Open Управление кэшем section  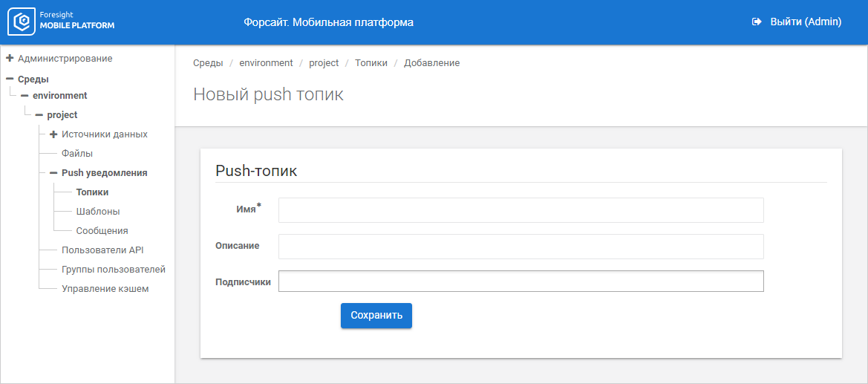pyautogui.click(x=105, y=289)
